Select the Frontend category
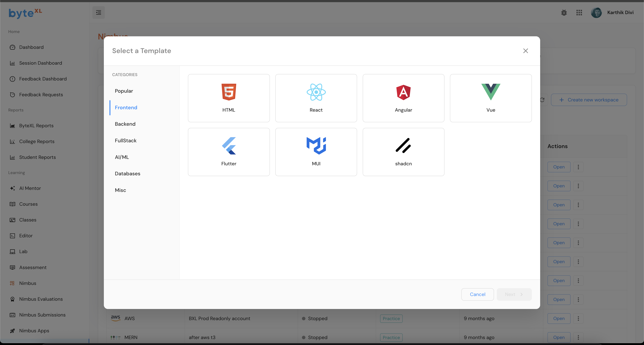This screenshot has width=644, height=345. click(126, 107)
